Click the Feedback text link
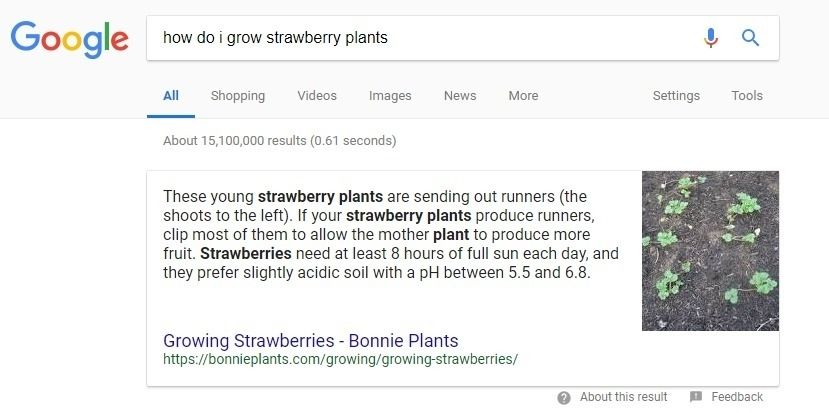 pyautogui.click(x=737, y=397)
